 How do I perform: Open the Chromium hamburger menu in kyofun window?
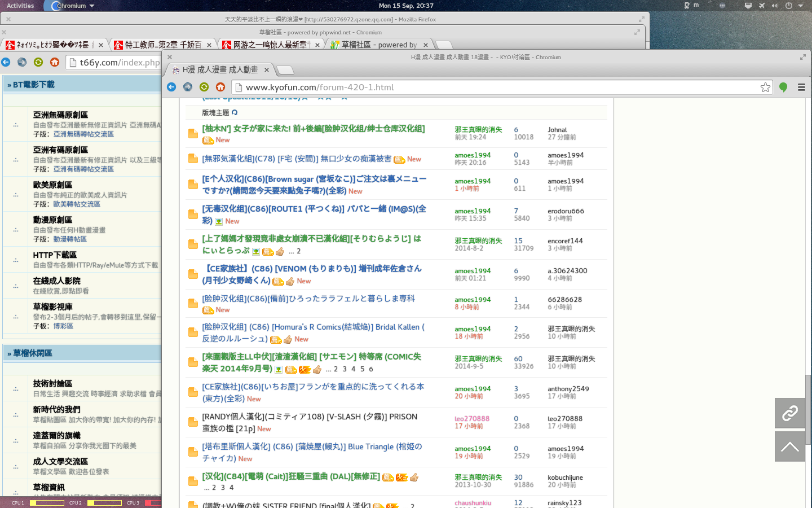tap(801, 87)
